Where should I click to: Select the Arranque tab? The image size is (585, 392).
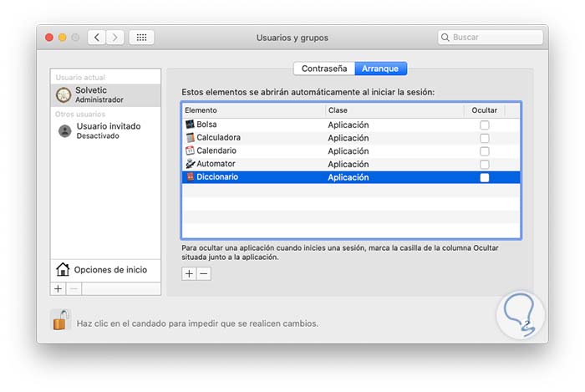pos(379,69)
